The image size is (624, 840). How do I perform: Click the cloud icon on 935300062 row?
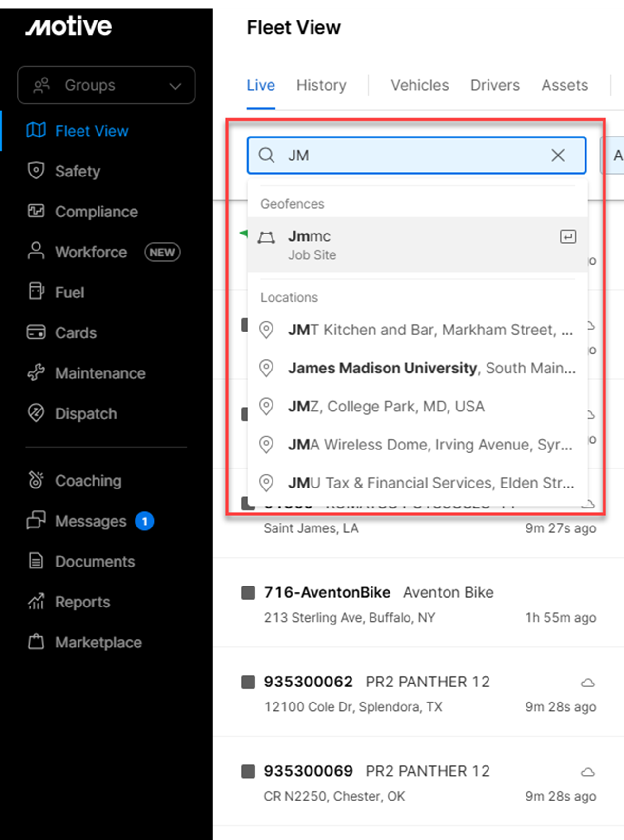(588, 683)
